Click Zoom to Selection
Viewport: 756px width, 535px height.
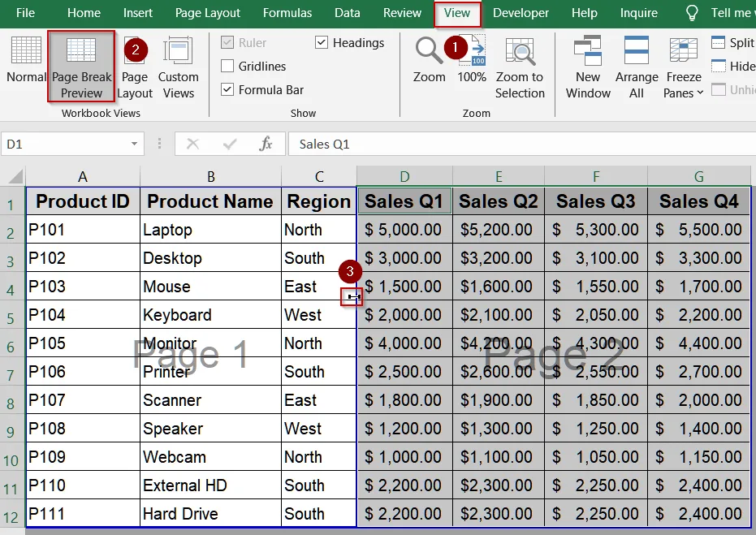coord(520,67)
